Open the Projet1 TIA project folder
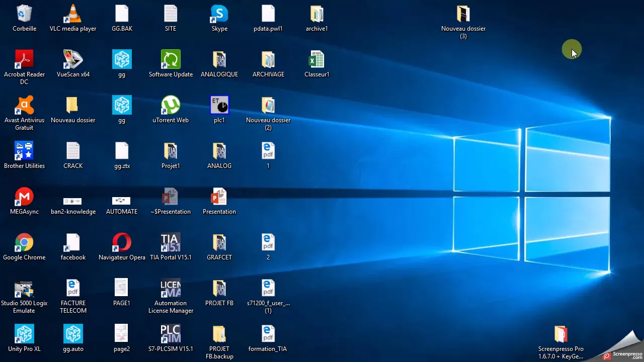The width and height of the screenshot is (644, 362). 171,151
